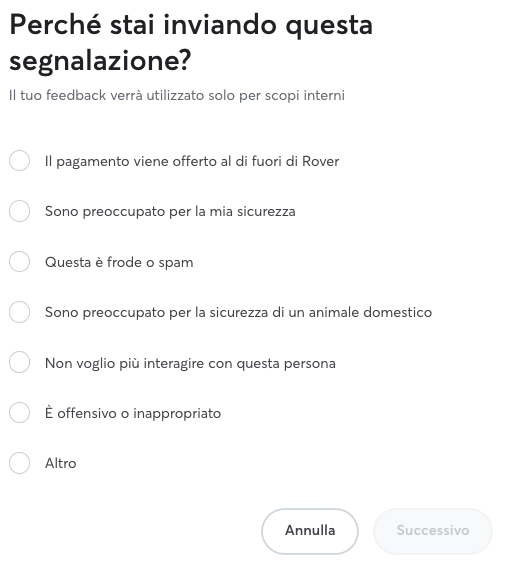Check the radio circle for 'È offensivo o inappropriato'
The width and height of the screenshot is (508, 569).
(x=20, y=413)
